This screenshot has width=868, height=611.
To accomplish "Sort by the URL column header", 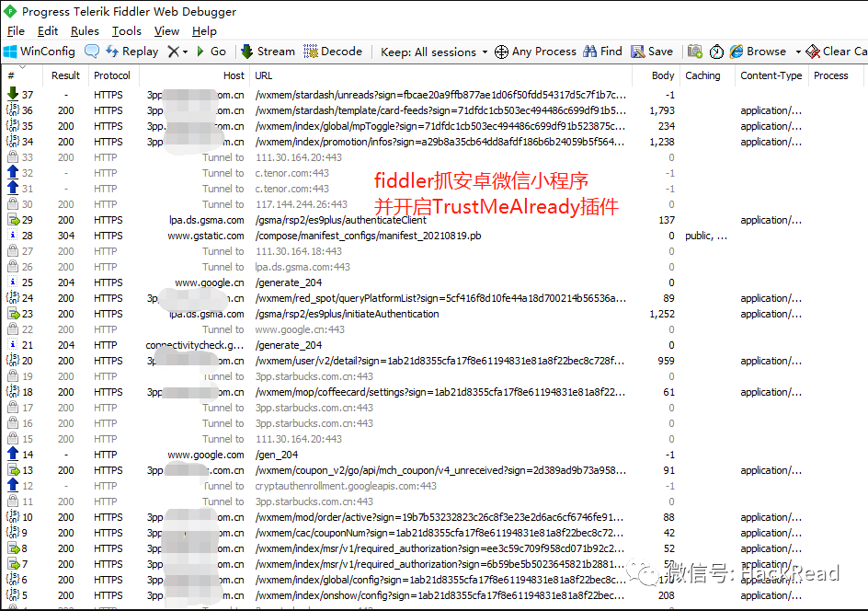I will (440, 75).
